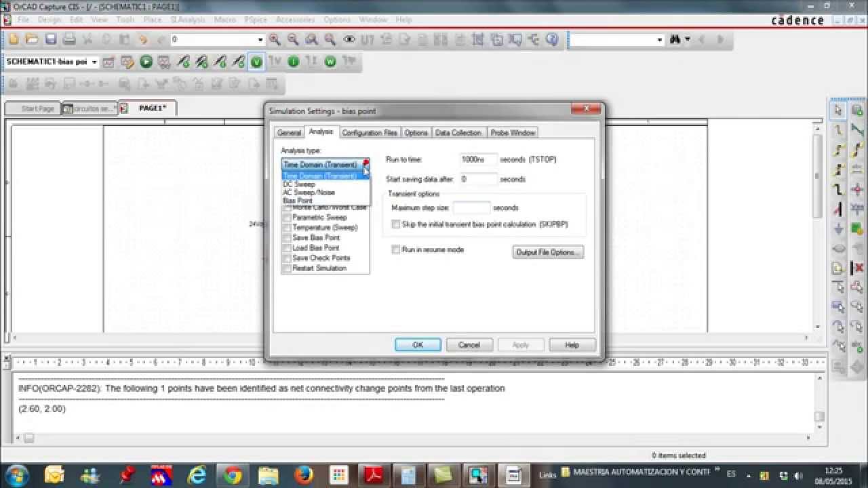Viewport: 868px width, 488px height.
Task: Click the Zoom In magnifier icon
Action: (x=275, y=40)
